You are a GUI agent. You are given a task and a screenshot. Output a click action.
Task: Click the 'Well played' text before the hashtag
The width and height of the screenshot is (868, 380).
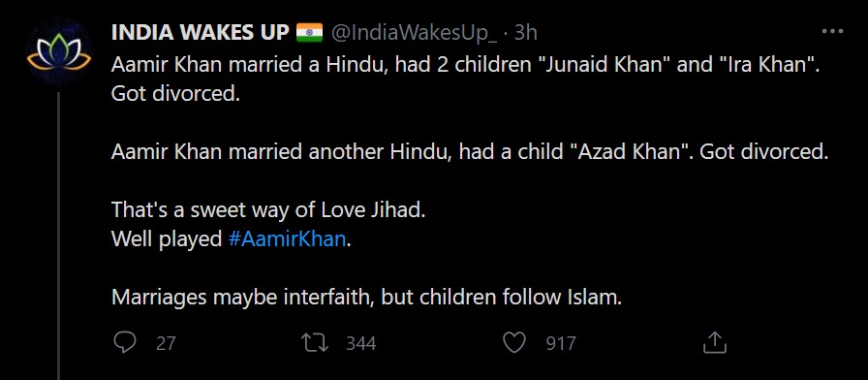[167, 239]
